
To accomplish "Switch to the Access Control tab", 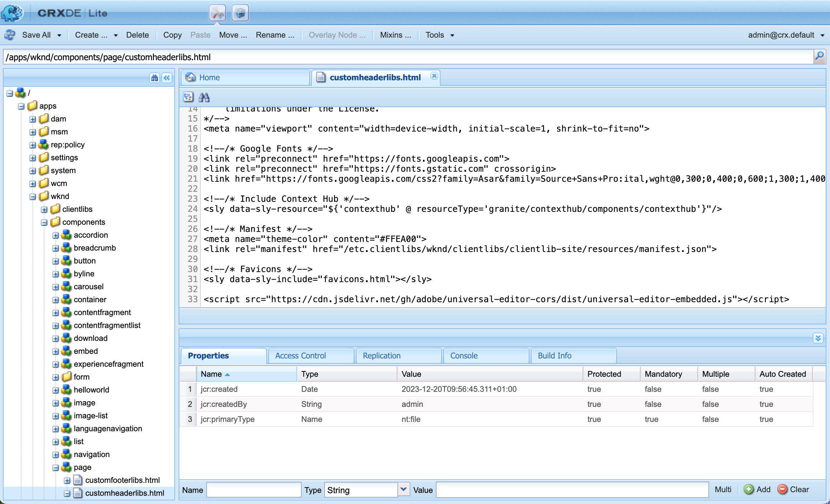I will click(x=300, y=356).
